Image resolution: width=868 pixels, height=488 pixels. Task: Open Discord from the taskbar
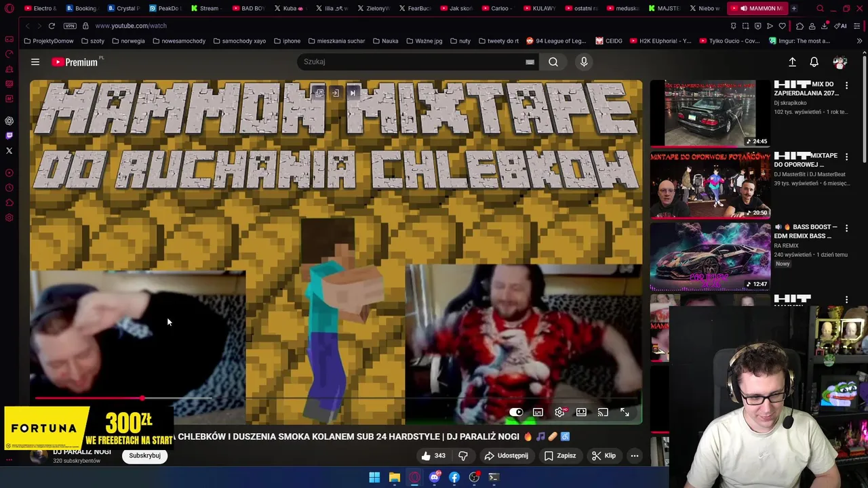pos(434,477)
